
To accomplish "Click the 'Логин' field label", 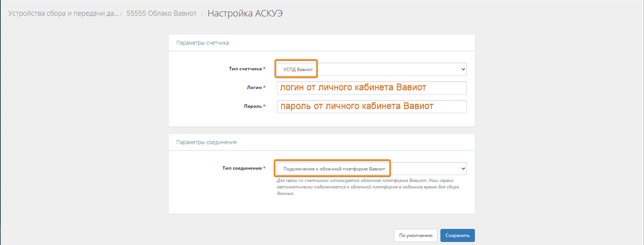I will click(254, 88).
